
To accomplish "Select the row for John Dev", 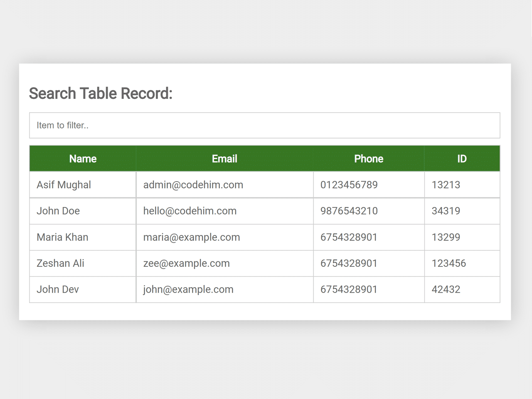I will coord(58,289).
